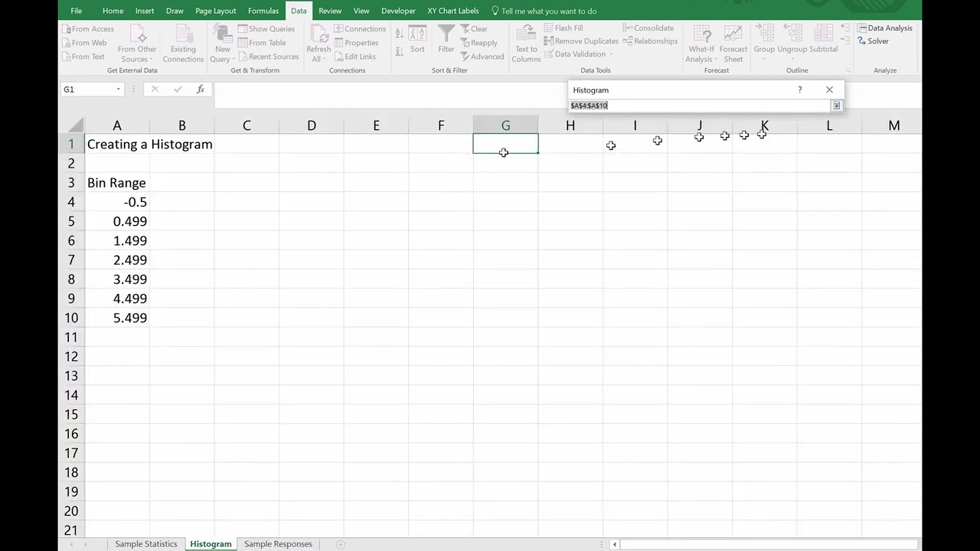The width and height of the screenshot is (980, 551).
Task: Switch to the Insert ribbon tab
Action: click(x=145, y=11)
